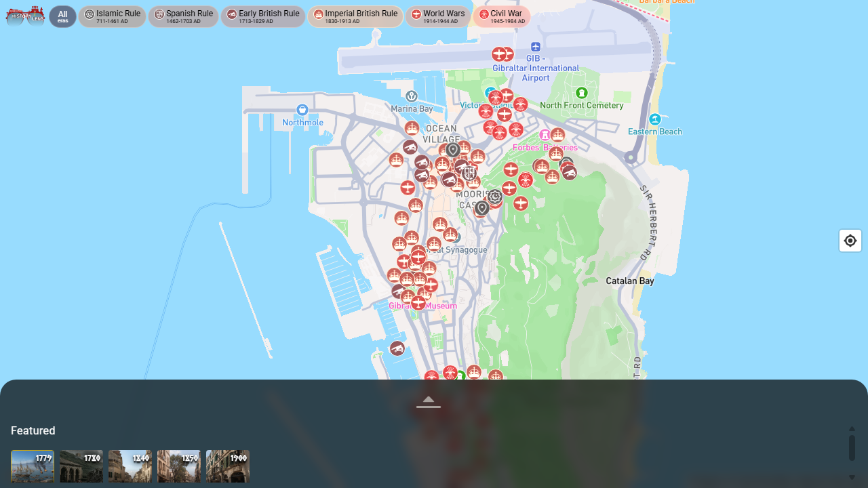Screen dimensions: 868x488
Task: Click the Forbes' Batteries castle icon
Action: (x=545, y=135)
